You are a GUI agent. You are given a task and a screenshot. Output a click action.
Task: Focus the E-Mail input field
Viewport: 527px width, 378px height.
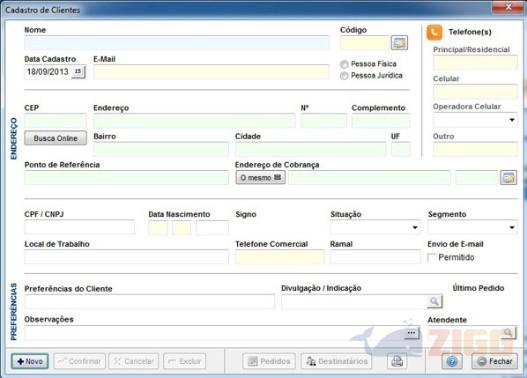click(x=211, y=72)
